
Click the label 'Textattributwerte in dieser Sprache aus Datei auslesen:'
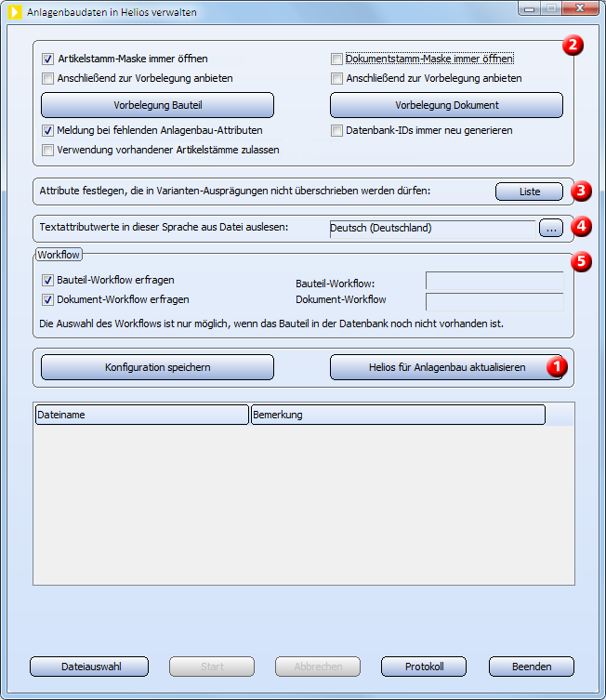(x=164, y=227)
